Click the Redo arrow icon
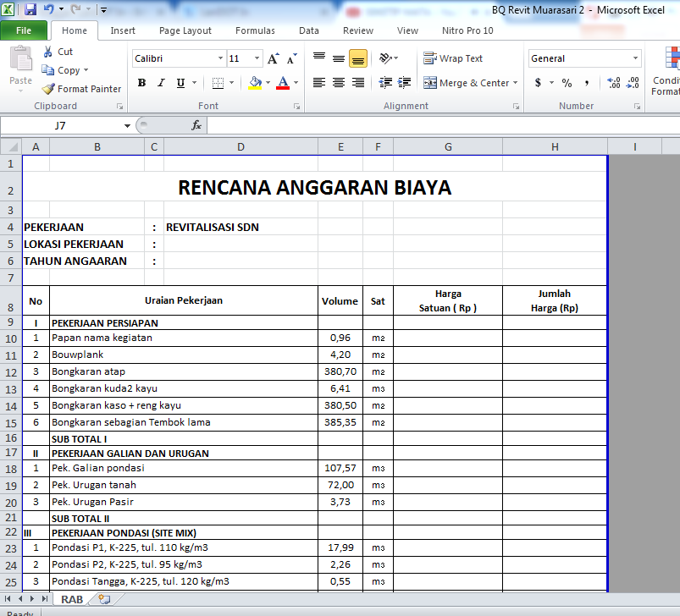 click(75, 9)
